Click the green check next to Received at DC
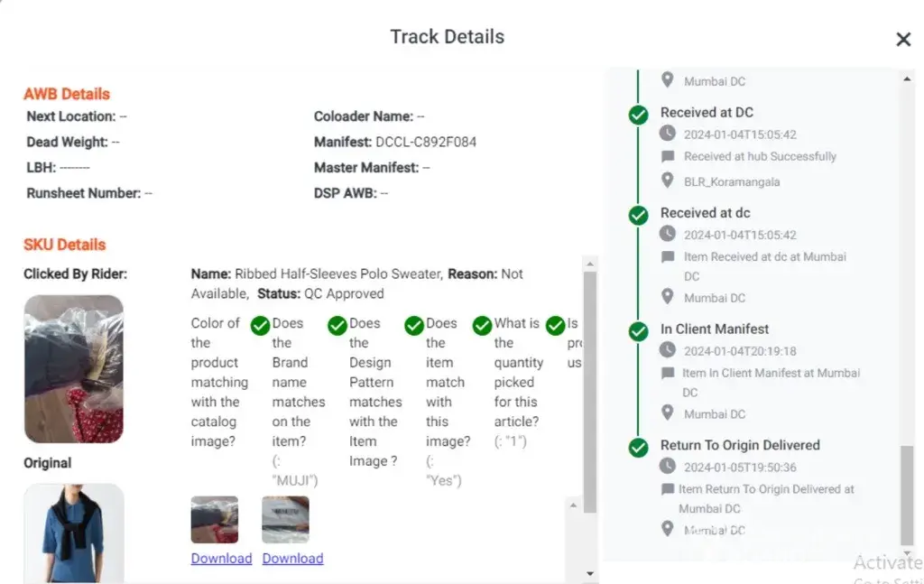 638,115
